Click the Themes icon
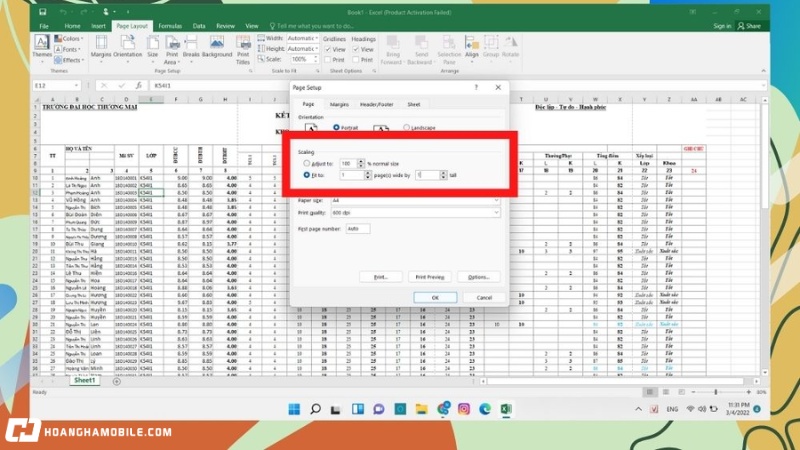 pyautogui.click(x=42, y=46)
